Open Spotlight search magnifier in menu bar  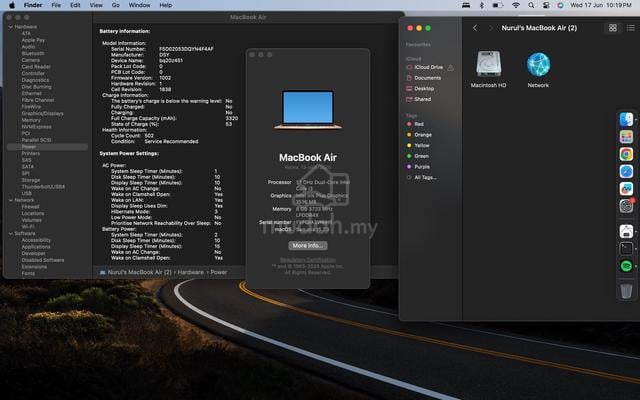[x=531, y=5]
